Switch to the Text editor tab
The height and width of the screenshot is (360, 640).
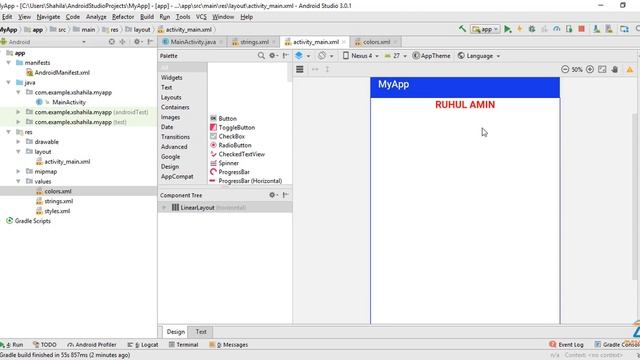201,332
